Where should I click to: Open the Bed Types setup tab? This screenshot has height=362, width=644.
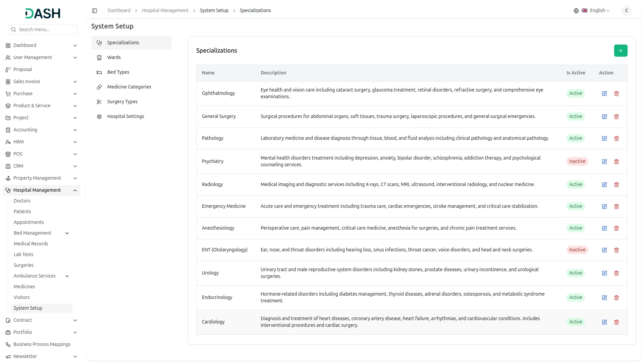point(131,72)
